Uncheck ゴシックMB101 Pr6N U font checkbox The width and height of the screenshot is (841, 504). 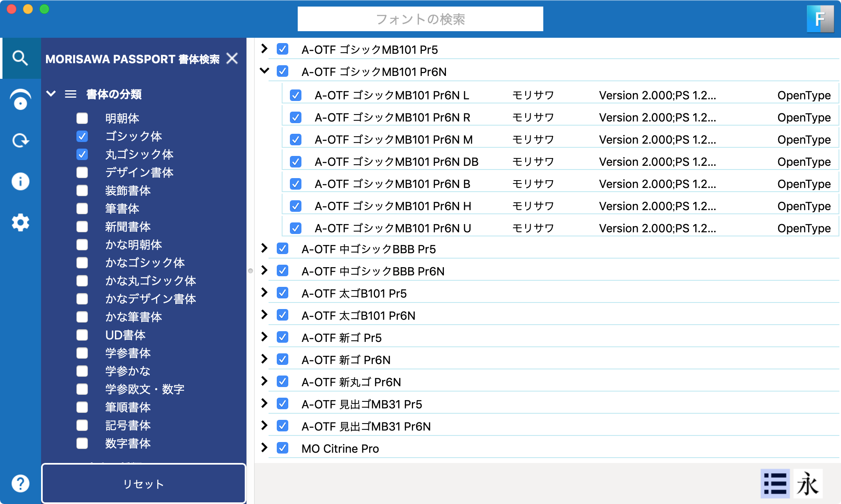[x=296, y=228]
